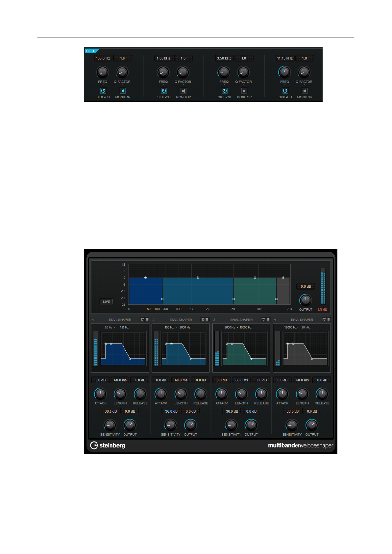Toggle Monitor for the 150.0 Hz band

click(x=123, y=91)
